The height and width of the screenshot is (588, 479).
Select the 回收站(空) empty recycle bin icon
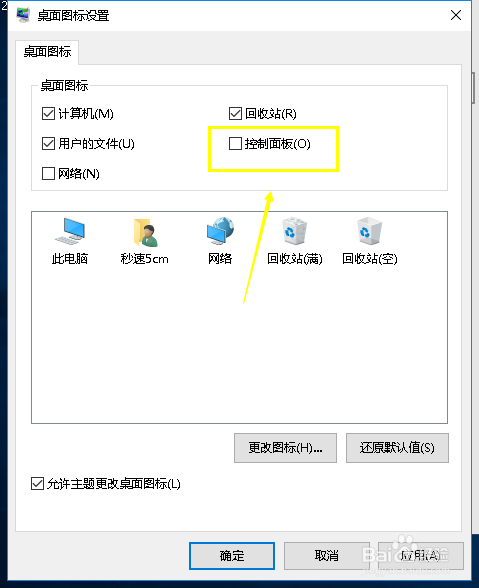369,231
